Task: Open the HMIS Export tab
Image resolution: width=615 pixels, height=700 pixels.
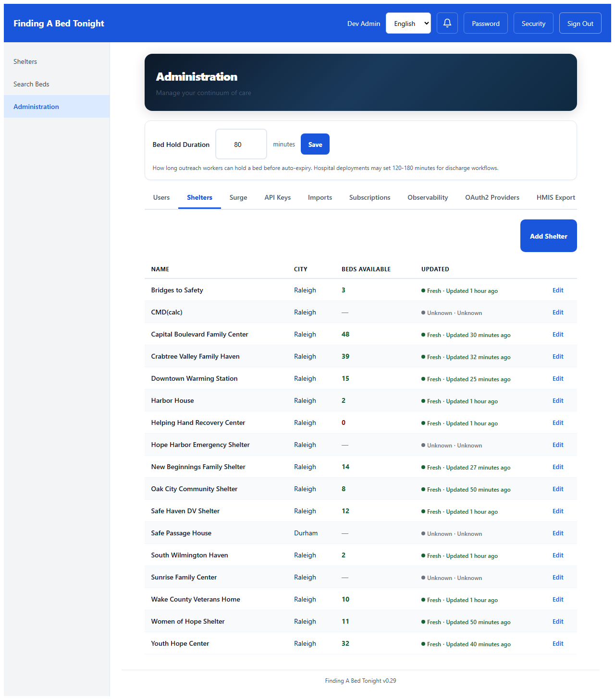Action: tap(555, 197)
